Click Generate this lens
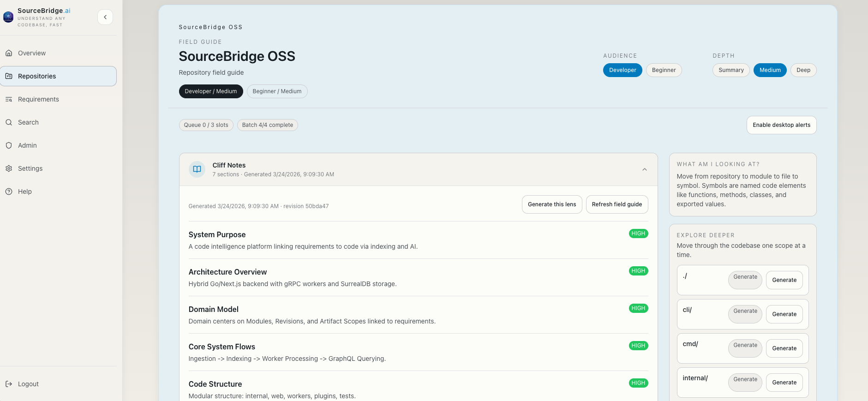Viewport: 868px width, 401px height. (552, 204)
